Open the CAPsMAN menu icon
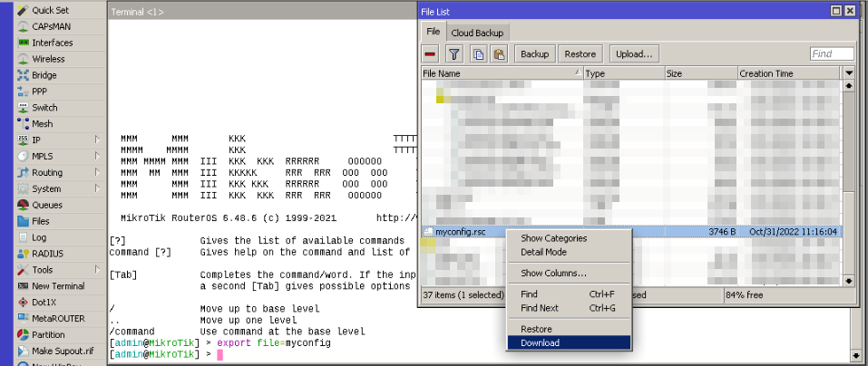Screen dimensions: 868x366 coord(24,26)
